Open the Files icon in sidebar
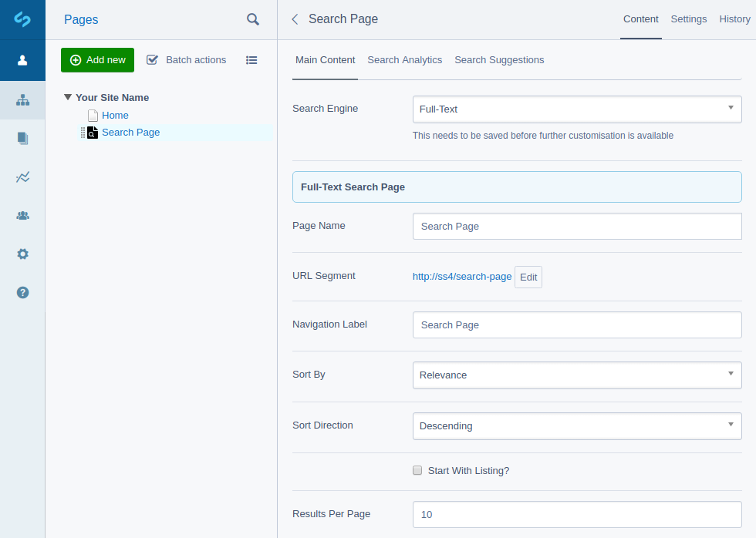Image resolution: width=756 pixels, height=538 pixels. 22,138
